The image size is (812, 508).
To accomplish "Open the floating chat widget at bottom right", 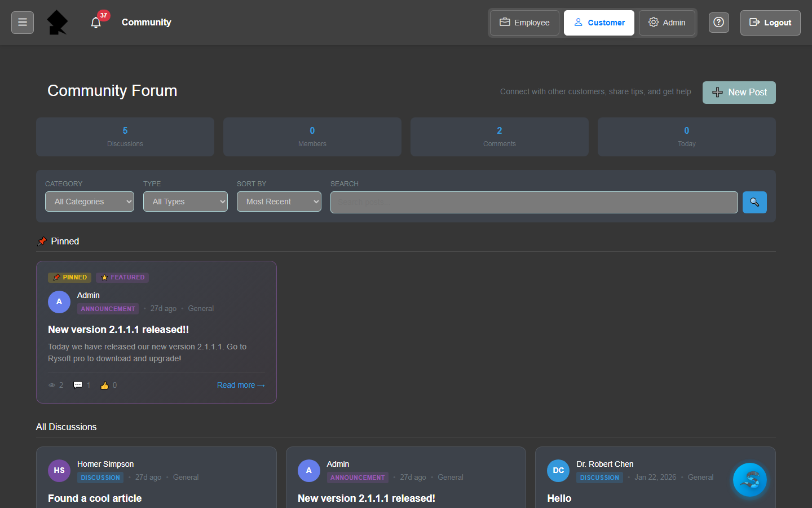I will pyautogui.click(x=750, y=480).
